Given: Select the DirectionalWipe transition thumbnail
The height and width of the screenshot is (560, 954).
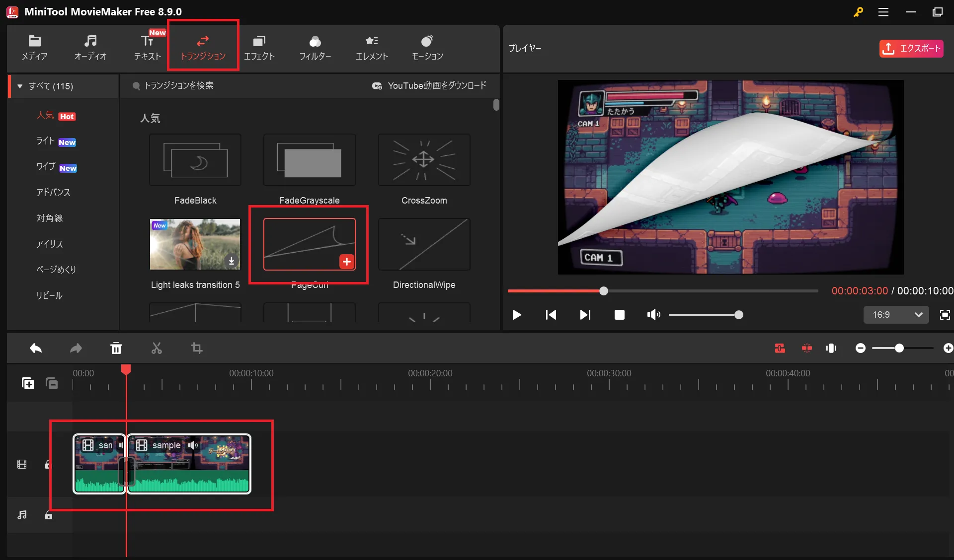Looking at the screenshot, I should pos(424,244).
